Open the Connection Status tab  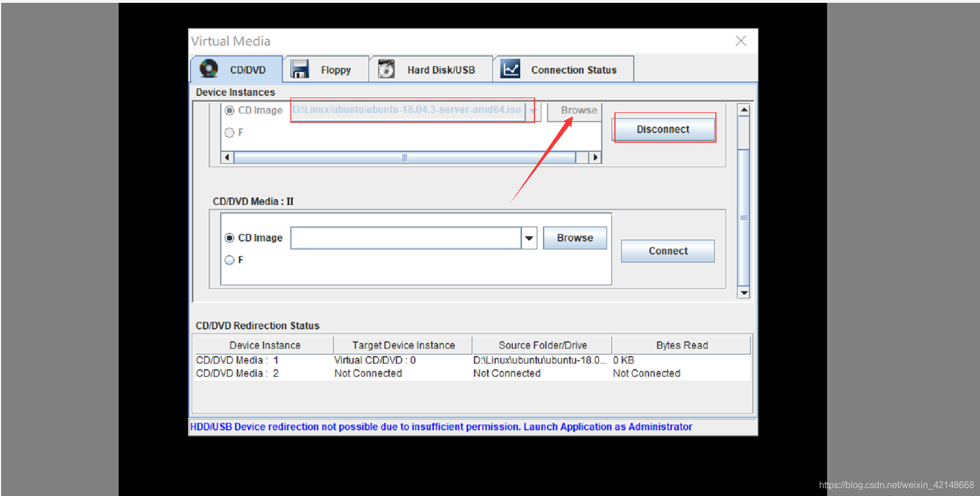pyautogui.click(x=564, y=70)
